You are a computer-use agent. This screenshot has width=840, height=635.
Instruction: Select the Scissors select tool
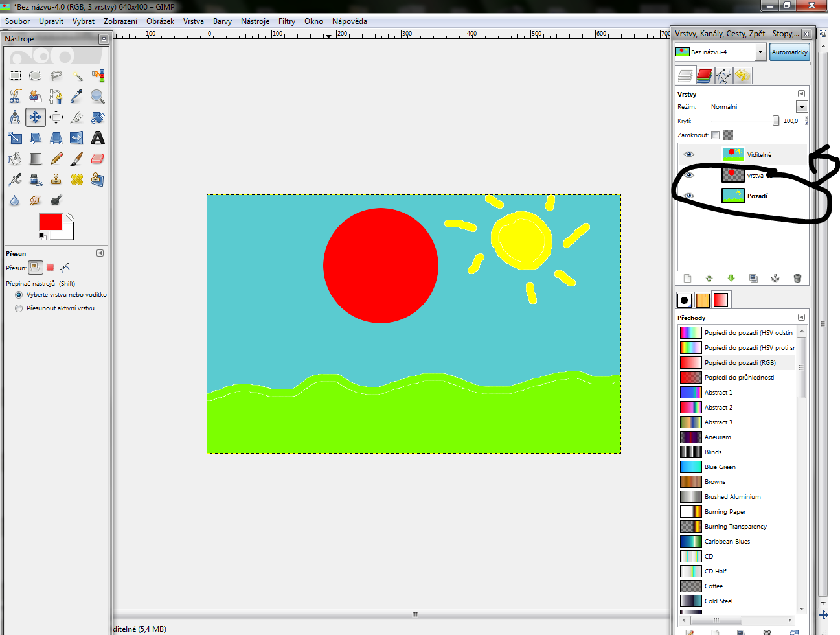[15, 97]
